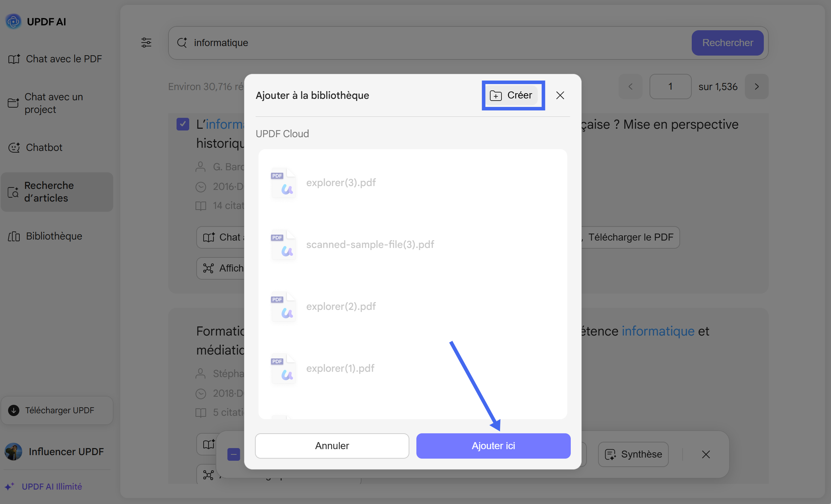This screenshot has height=504, width=831.
Task: Select explorer(1).pdf file
Action: pyautogui.click(x=413, y=368)
